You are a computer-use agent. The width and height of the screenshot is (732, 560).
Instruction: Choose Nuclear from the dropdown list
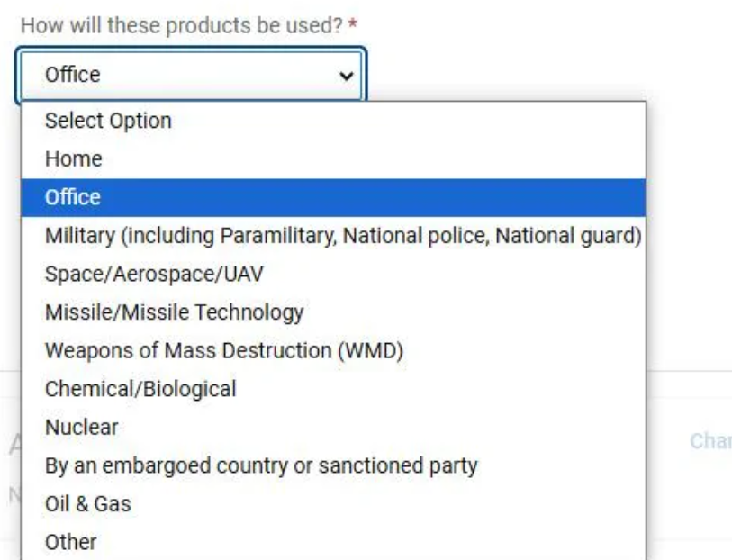81,428
